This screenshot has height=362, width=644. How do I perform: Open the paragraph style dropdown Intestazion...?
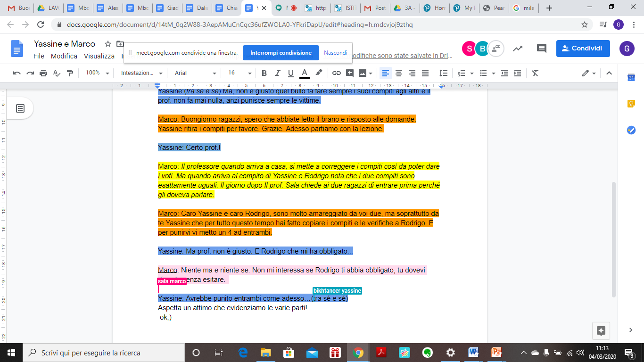(x=141, y=73)
